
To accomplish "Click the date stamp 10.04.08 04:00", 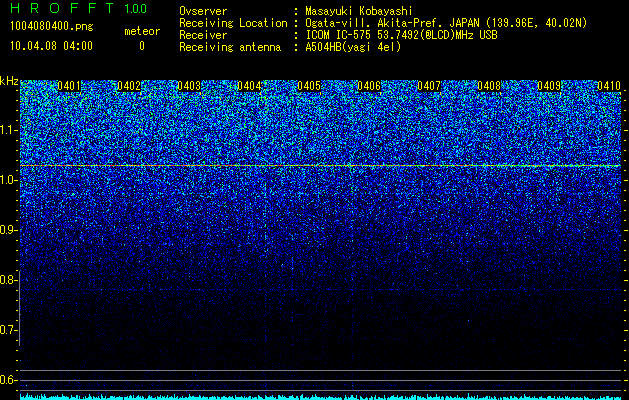I will pos(51,46).
